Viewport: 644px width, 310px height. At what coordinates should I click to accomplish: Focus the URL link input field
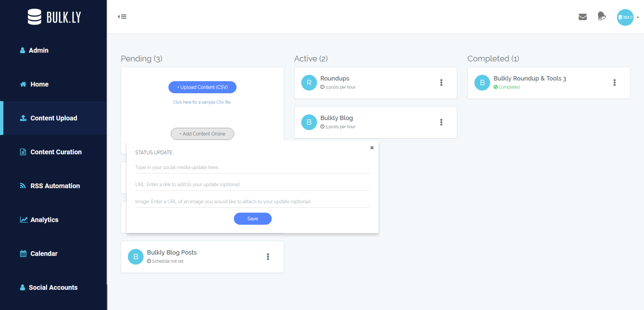252,184
